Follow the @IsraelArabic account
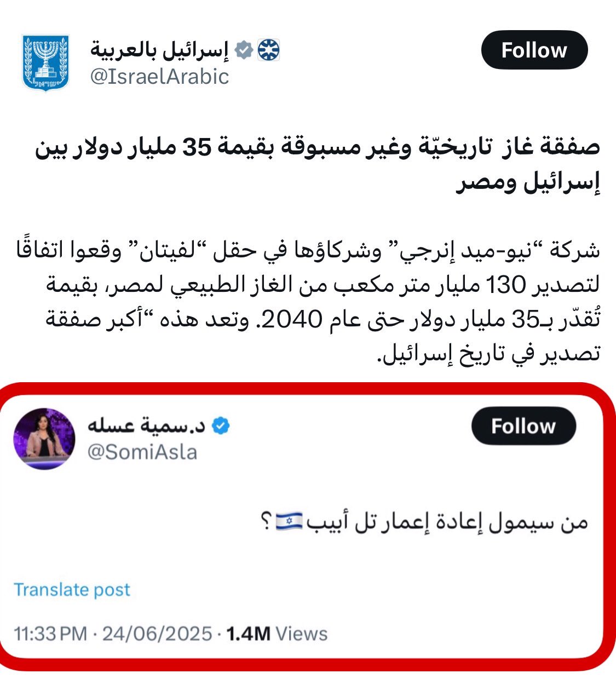The width and height of the screenshot is (616, 679). 534,50
